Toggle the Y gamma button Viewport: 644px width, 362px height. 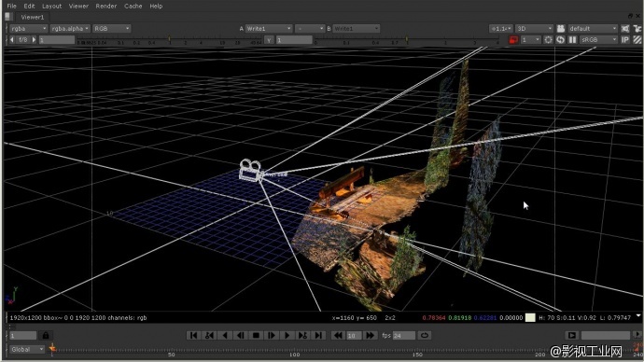[269, 40]
